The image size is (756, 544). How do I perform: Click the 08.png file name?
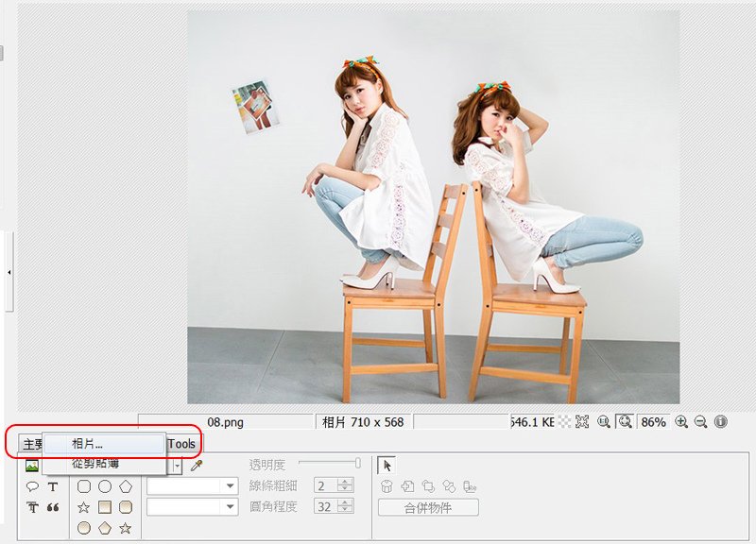(x=225, y=422)
